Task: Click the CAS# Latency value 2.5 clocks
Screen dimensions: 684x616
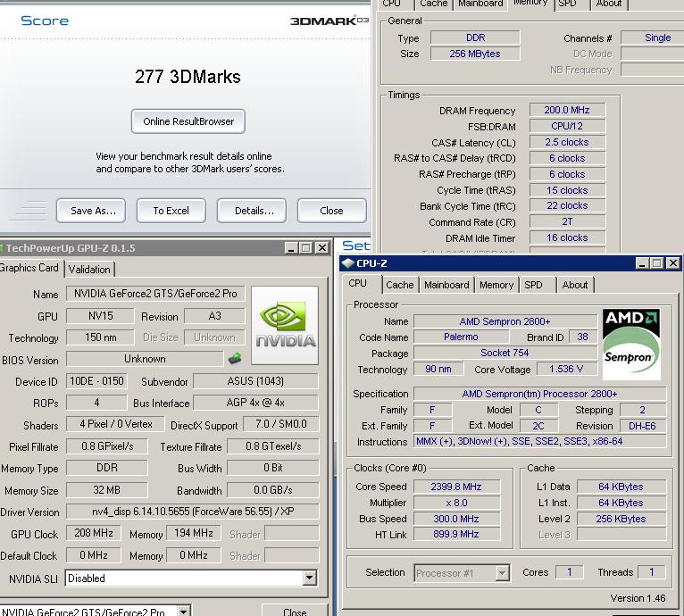Action: [x=567, y=142]
